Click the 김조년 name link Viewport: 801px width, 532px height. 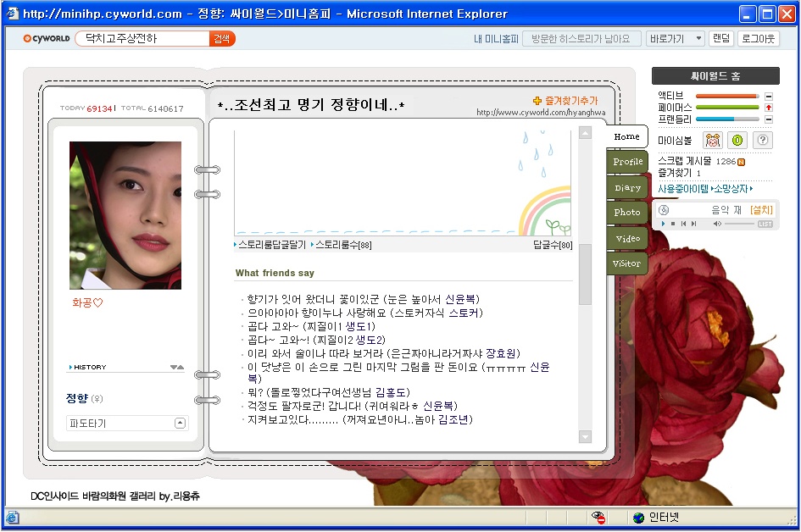click(x=453, y=419)
